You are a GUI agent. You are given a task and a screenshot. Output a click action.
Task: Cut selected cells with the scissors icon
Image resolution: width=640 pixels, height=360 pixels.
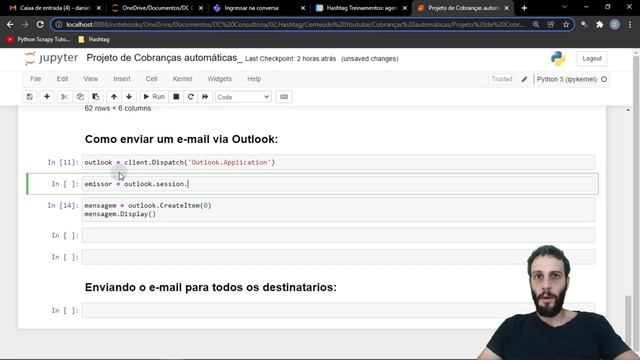(x=64, y=97)
